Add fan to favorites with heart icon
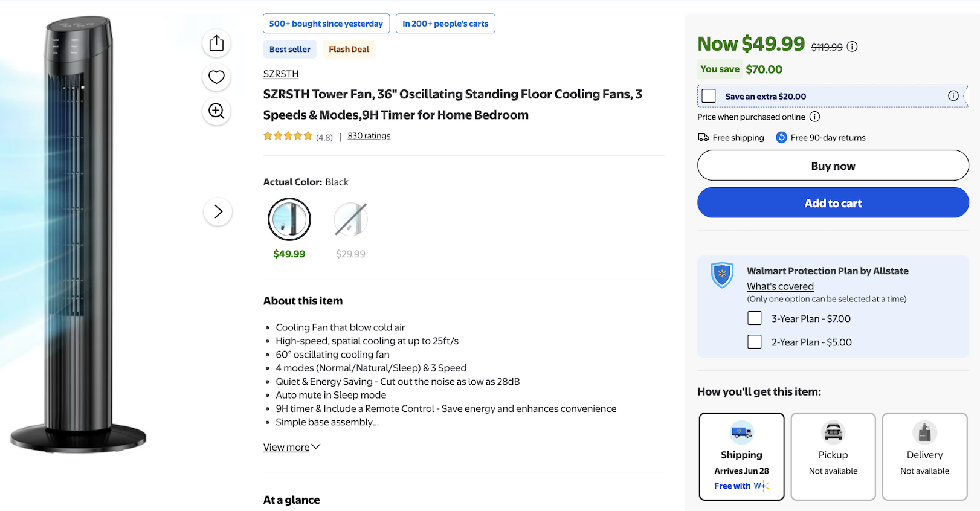 [216, 77]
